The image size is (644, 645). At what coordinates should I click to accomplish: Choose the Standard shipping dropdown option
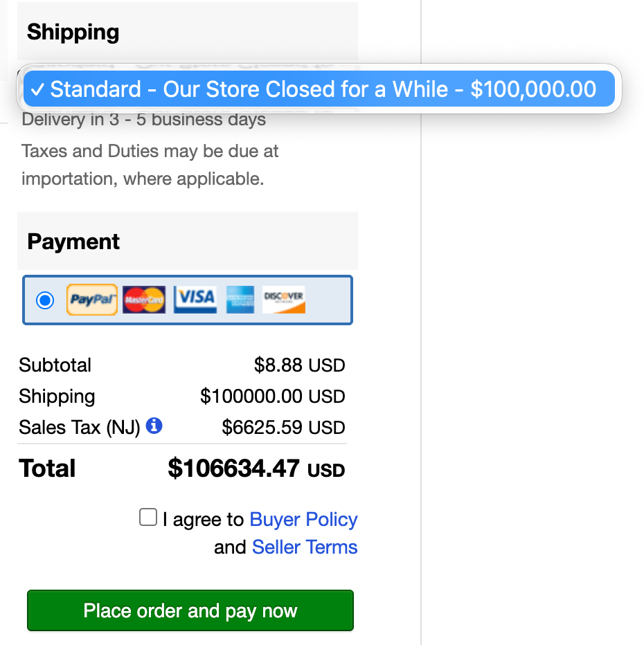(319, 89)
